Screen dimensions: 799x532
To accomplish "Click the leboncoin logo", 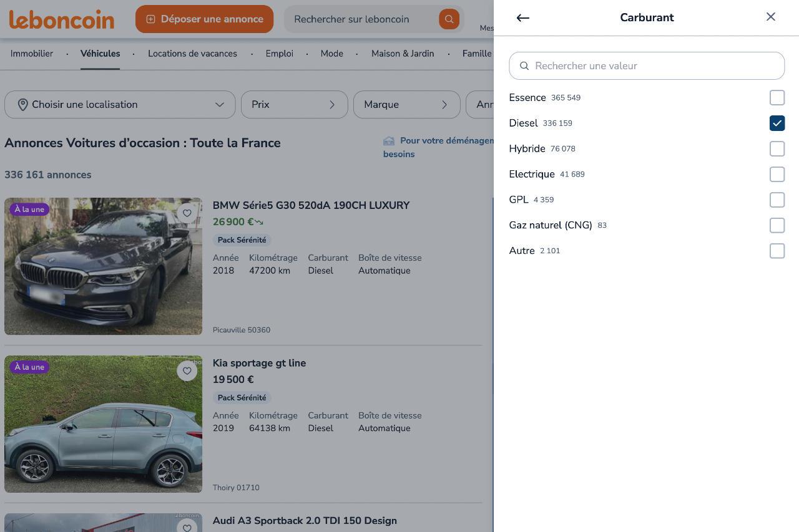I will [x=62, y=19].
